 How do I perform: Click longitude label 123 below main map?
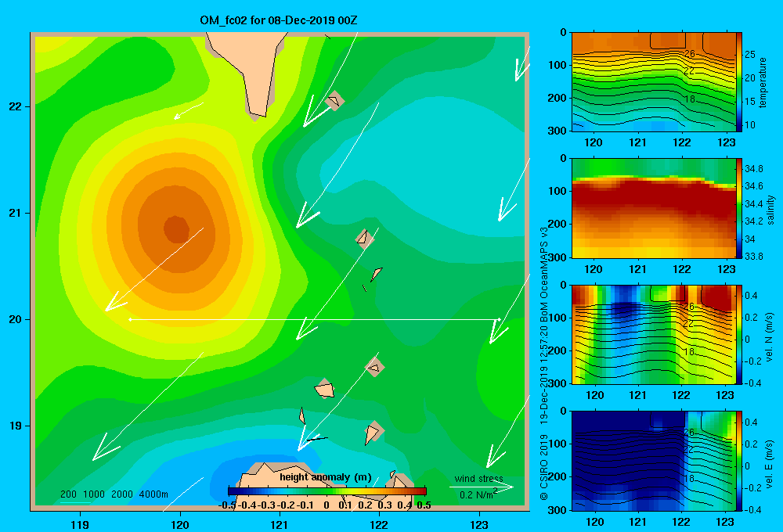[479, 525]
